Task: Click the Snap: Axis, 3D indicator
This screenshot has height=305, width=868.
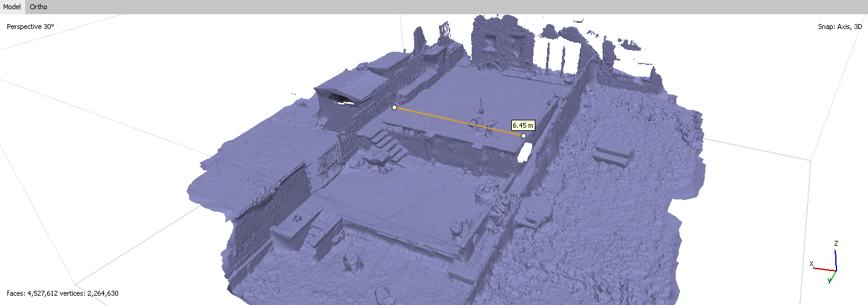Action: (840, 27)
